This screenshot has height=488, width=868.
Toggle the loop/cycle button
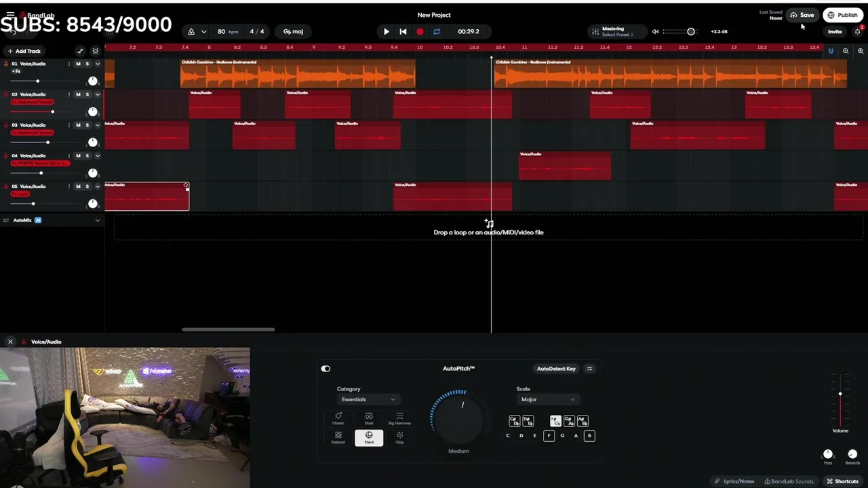point(437,31)
